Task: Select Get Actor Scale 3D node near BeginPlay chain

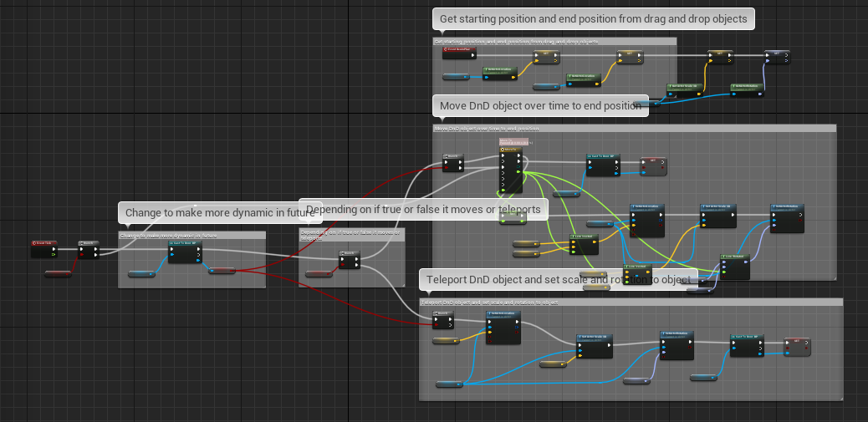Action: [x=685, y=90]
